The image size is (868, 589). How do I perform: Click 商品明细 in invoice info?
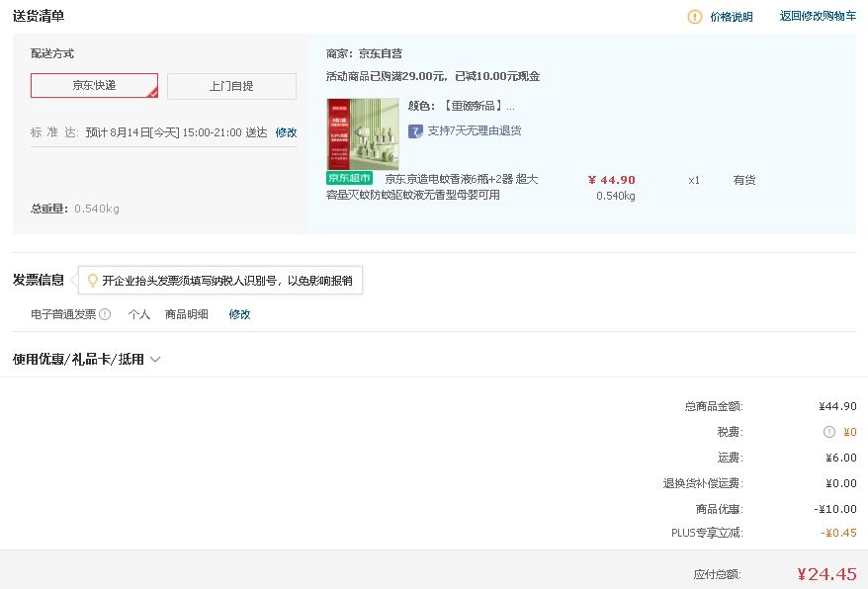186,315
